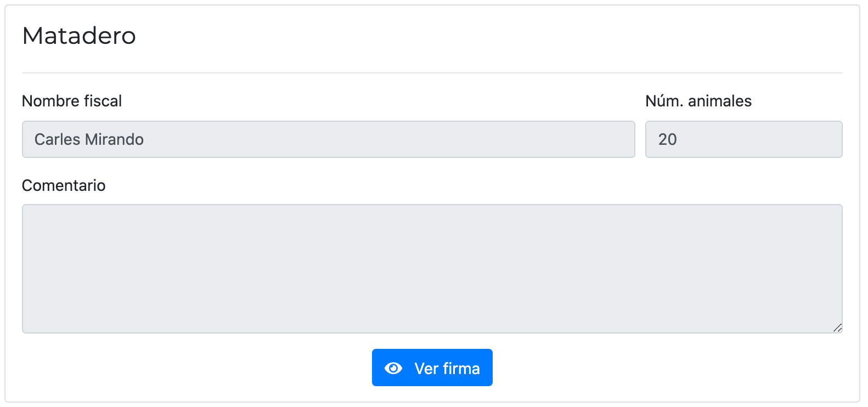Click the value 20 in animals field

[x=668, y=139]
